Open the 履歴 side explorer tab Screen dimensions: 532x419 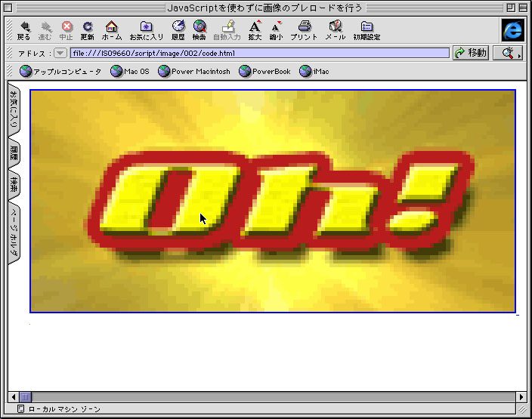(x=14, y=155)
